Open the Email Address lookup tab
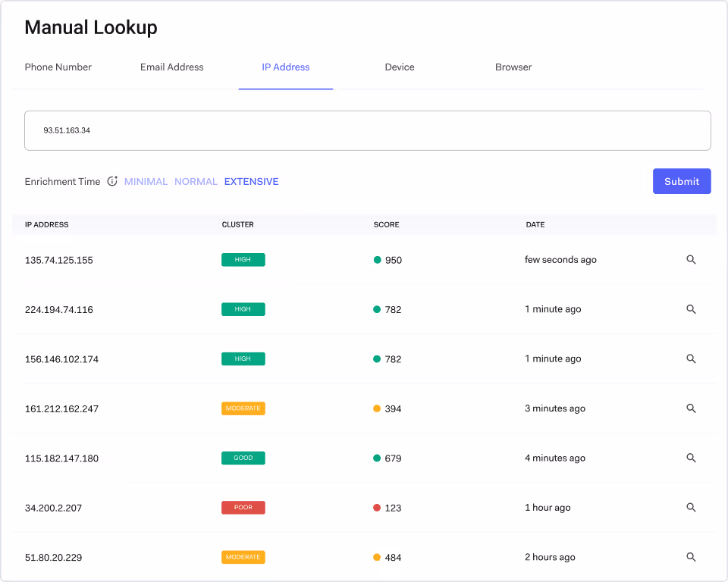Screen dimensions: 728x582 pyautogui.click(x=171, y=67)
